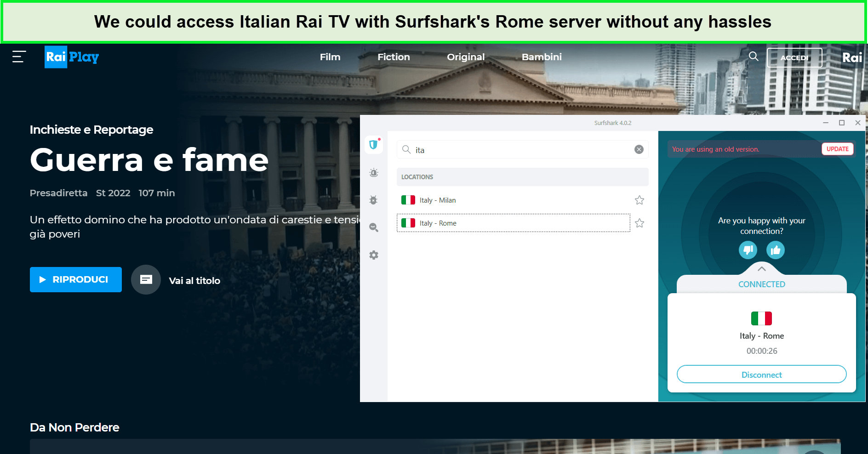
Task: Click the Italy flag in connection card
Action: (761, 318)
